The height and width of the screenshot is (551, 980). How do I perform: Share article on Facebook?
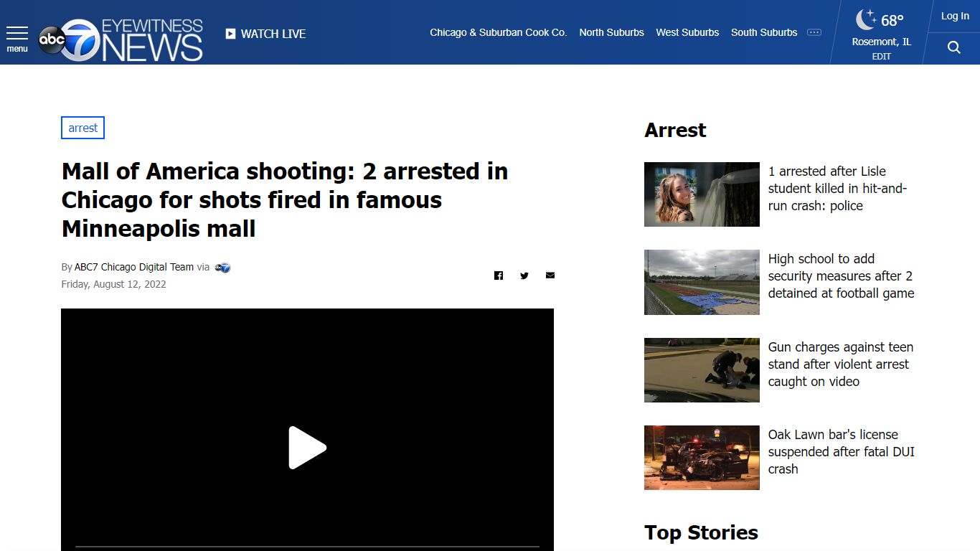pos(499,275)
